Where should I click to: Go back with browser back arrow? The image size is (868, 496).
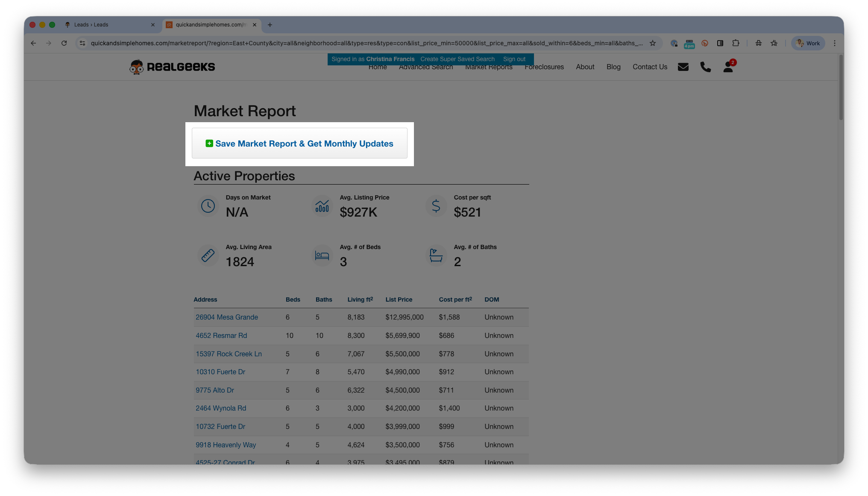click(x=33, y=43)
